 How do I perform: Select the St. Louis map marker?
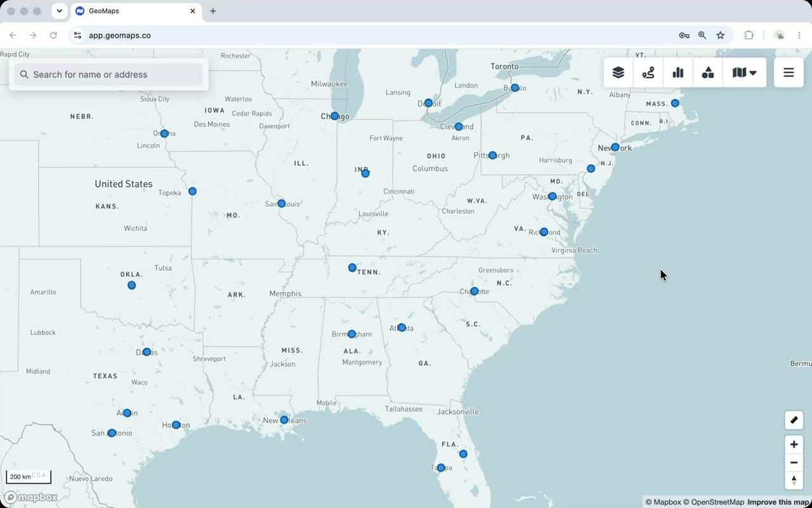coord(282,203)
